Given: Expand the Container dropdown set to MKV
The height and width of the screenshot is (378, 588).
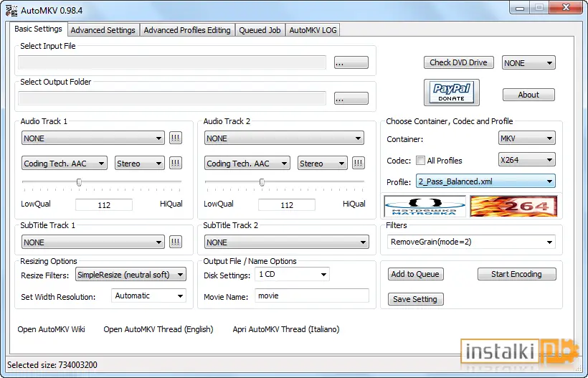Looking at the screenshot, I should coord(526,138).
